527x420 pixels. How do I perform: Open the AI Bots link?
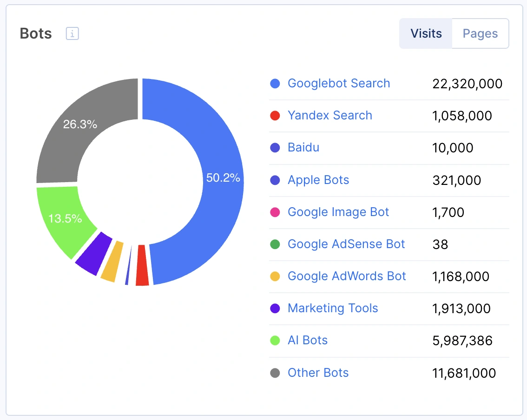(x=307, y=341)
